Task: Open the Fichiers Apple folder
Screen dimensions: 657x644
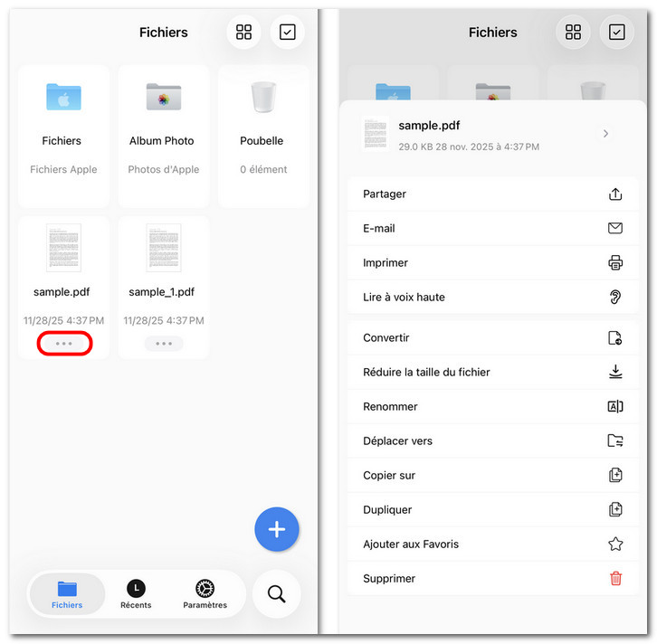Action: (x=63, y=136)
